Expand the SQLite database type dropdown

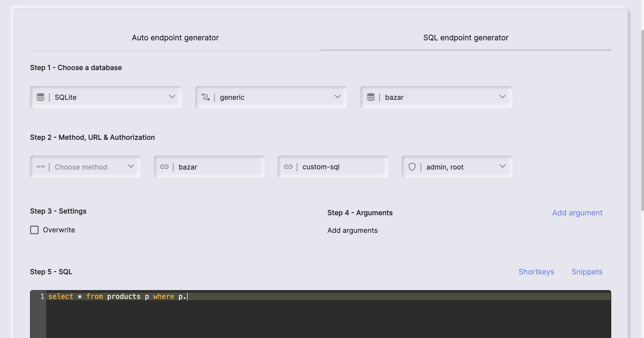coord(172,97)
